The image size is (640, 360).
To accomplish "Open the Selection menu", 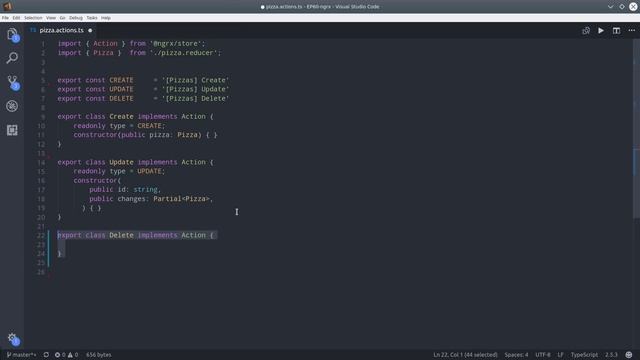I will tap(33, 18).
